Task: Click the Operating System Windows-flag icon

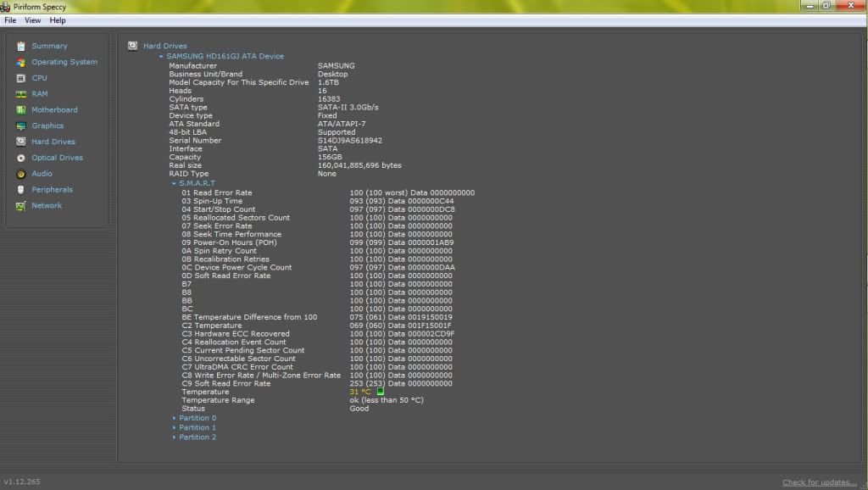Action: (x=21, y=63)
